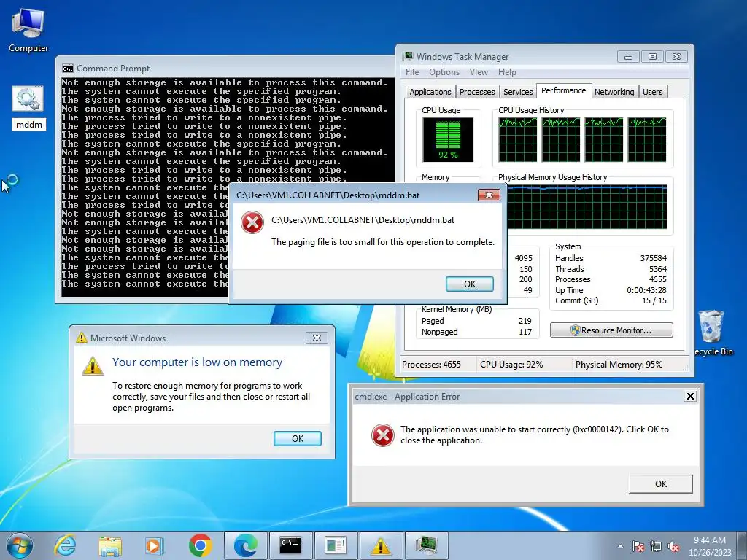Viewport: 747px width, 560px height.
Task: Click 'Physical Memory: 95%' status entry
Action: click(619, 365)
